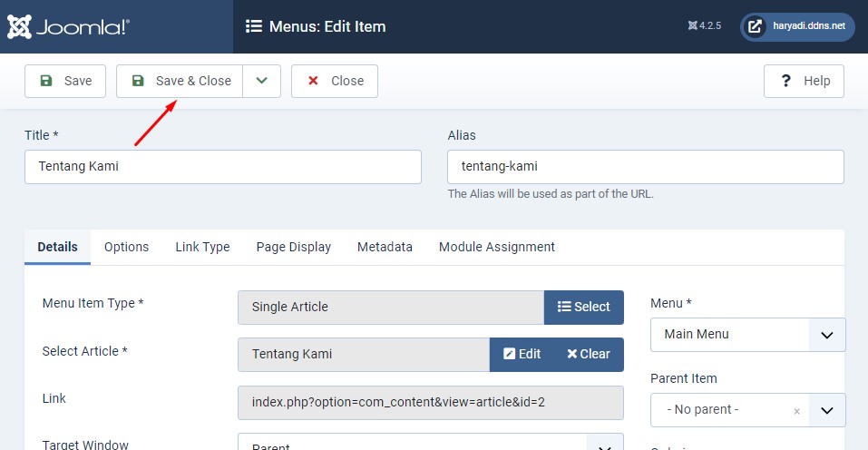The width and height of the screenshot is (868, 450).
Task: Expand the save options dropdown arrow
Action: (262, 81)
